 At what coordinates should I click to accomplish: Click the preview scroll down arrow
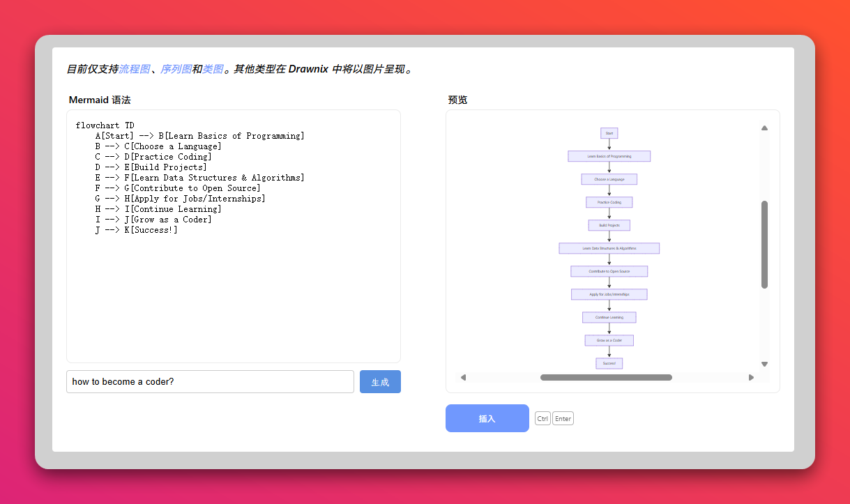pos(764,364)
